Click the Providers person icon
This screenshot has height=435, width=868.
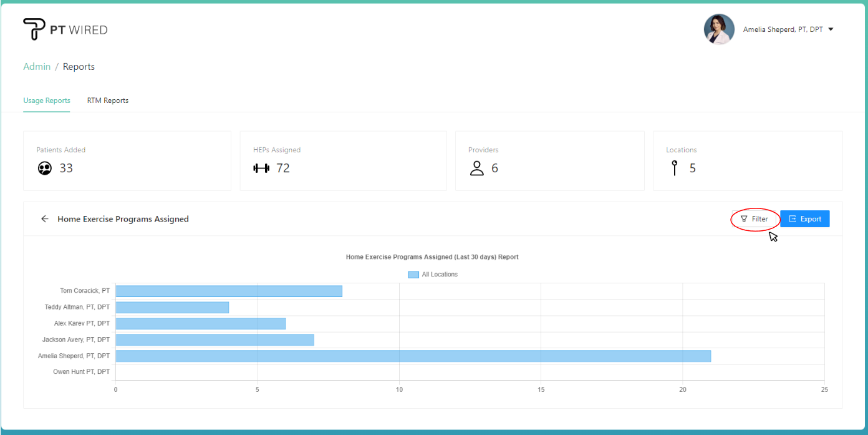click(477, 169)
